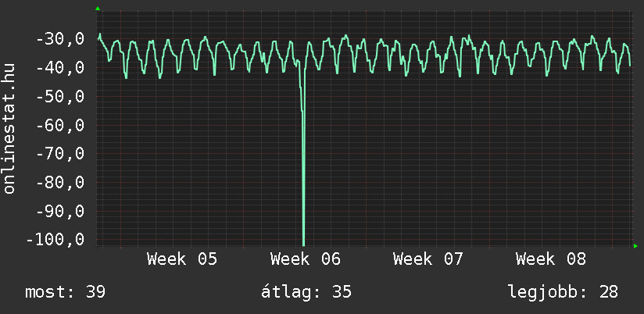Click the -60,0 y-axis label

point(55,125)
